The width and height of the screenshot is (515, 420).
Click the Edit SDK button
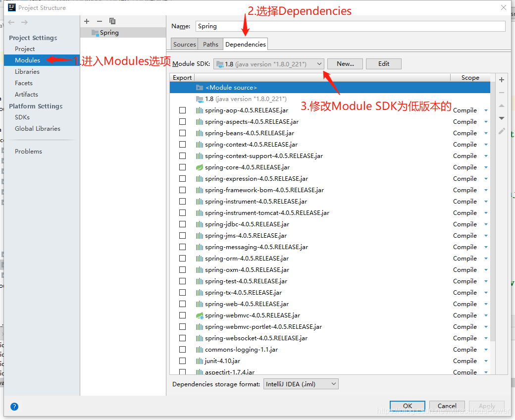[384, 64]
